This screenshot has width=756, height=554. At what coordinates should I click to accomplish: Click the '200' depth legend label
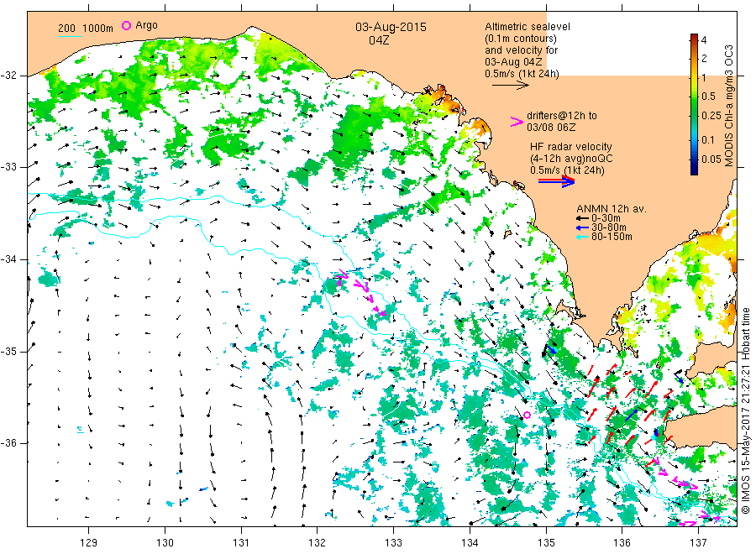(66, 28)
